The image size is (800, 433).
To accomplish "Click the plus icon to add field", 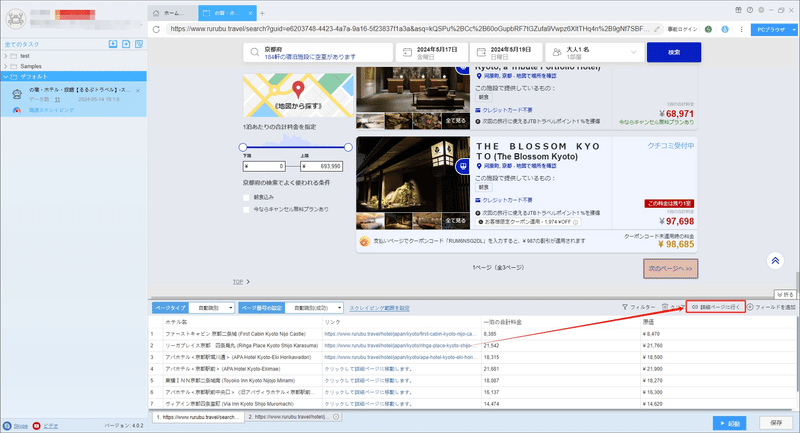I will click(750, 307).
